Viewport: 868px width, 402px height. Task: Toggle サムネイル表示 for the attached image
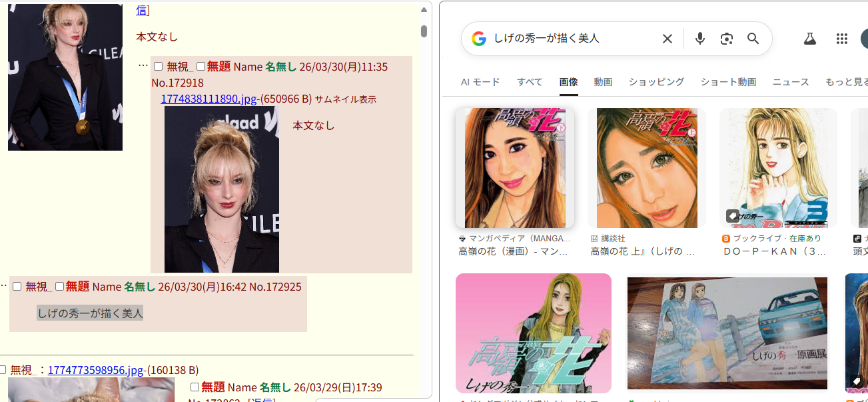(345, 99)
